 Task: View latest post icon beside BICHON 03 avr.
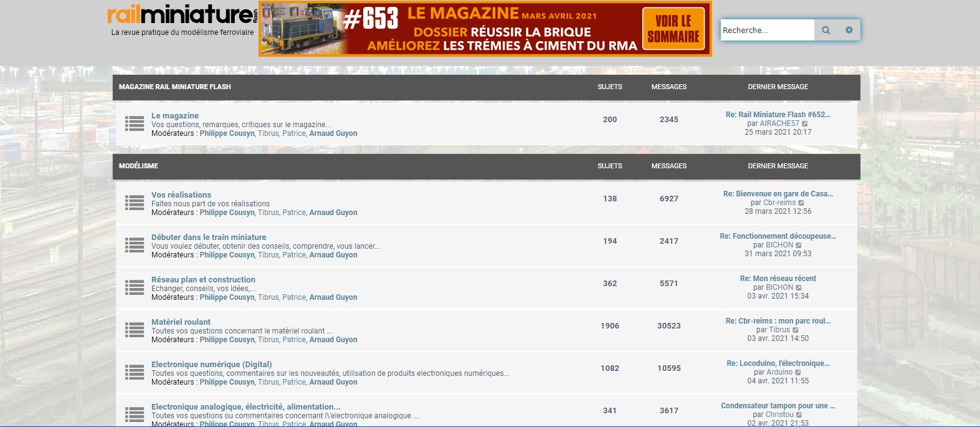(799, 287)
